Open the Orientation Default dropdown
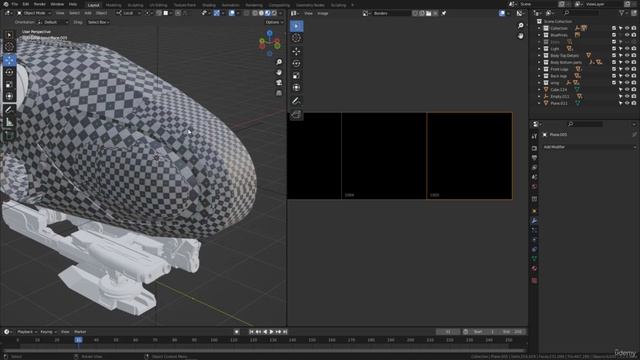Image resolution: width=640 pixels, height=360 pixels. 53,22
